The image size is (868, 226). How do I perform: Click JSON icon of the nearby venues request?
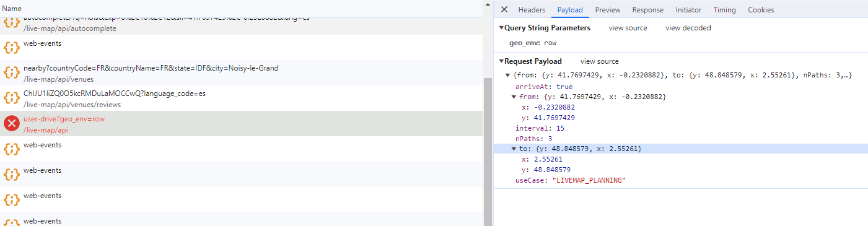click(12, 73)
